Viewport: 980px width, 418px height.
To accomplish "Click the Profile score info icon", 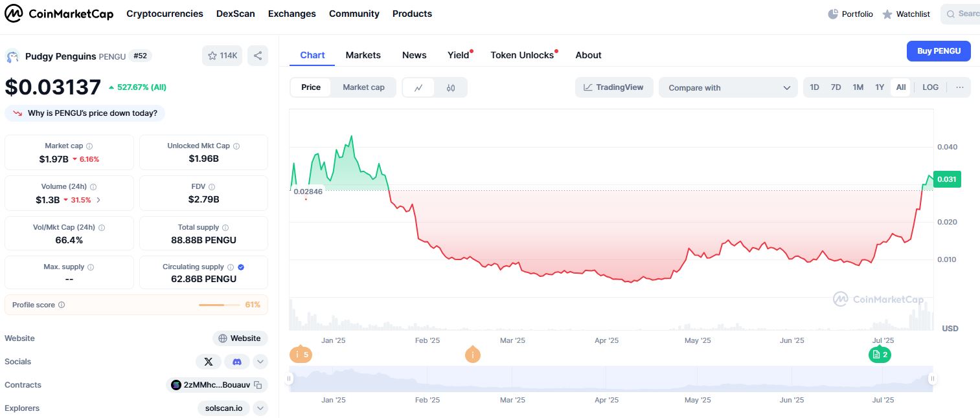I will point(62,305).
